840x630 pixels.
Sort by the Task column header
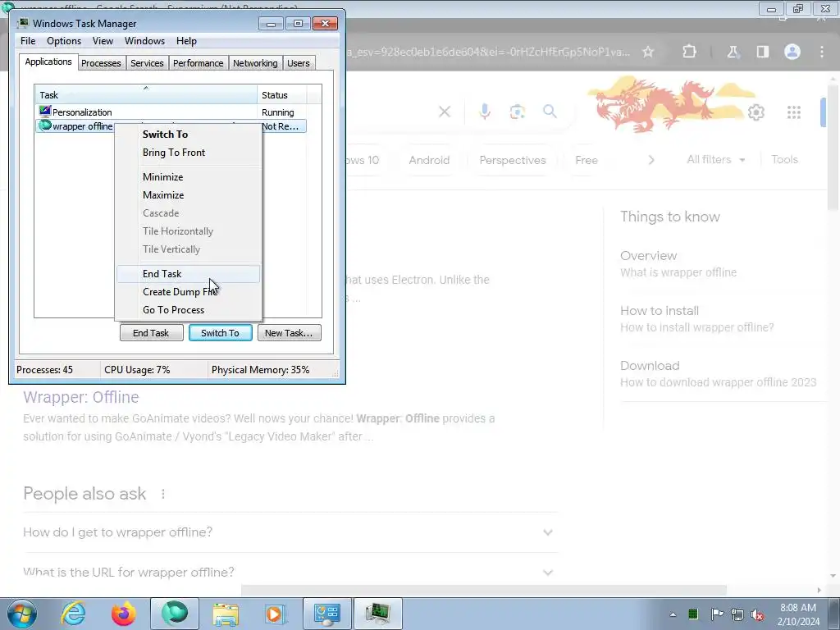pyautogui.click(x=146, y=95)
